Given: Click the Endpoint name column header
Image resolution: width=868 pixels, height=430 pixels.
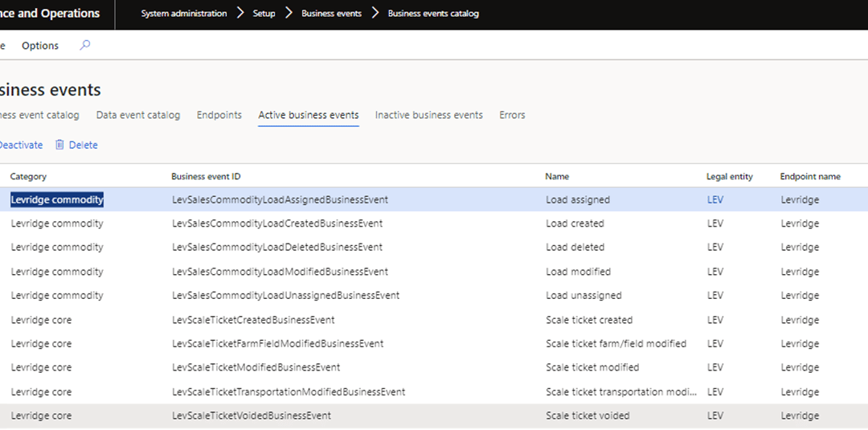Looking at the screenshot, I should point(810,177).
